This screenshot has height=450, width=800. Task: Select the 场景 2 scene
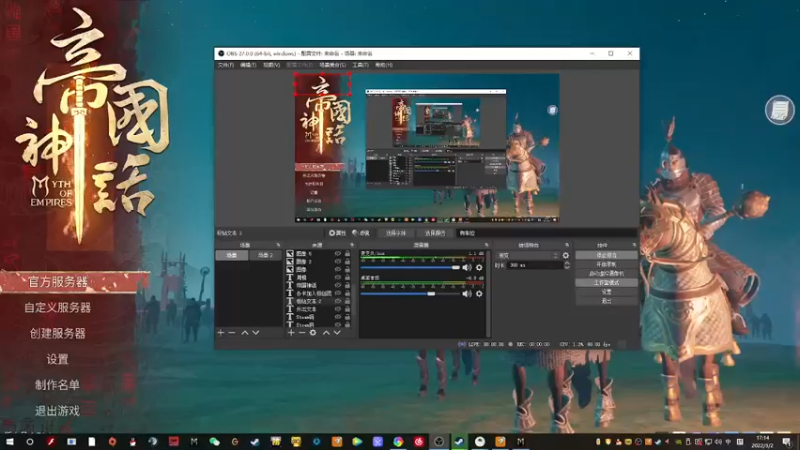[x=265, y=255]
